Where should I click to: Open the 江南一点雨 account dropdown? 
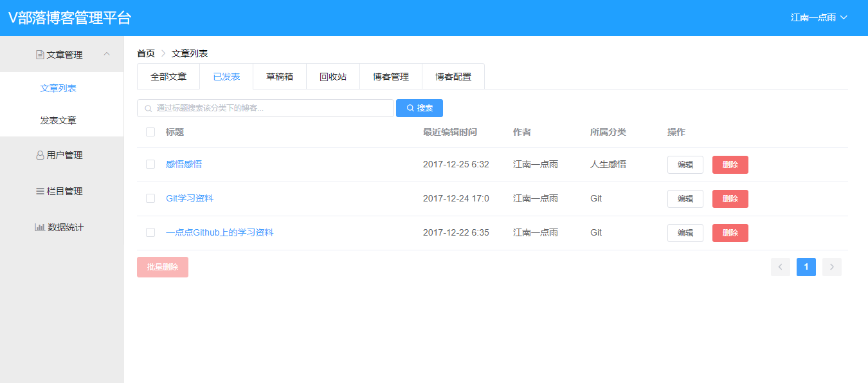click(819, 18)
